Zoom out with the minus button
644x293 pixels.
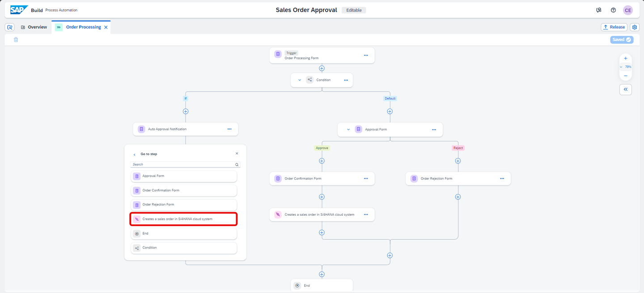click(x=625, y=76)
